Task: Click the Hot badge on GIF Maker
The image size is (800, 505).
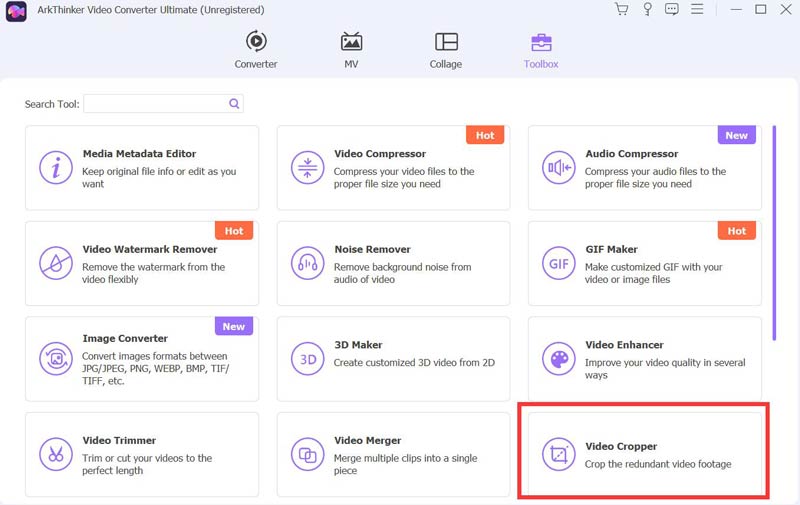Action: tap(736, 231)
